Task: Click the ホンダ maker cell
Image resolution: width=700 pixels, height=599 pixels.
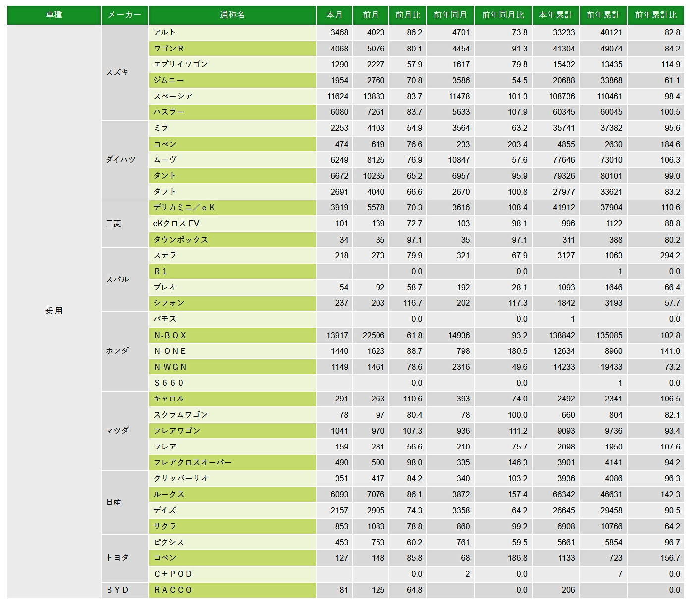Action: [x=125, y=351]
